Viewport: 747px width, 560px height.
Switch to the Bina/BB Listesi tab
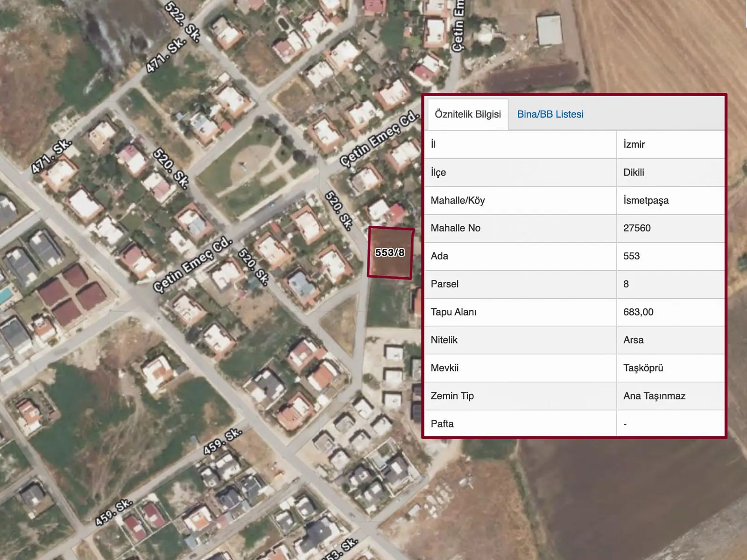(x=550, y=114)
